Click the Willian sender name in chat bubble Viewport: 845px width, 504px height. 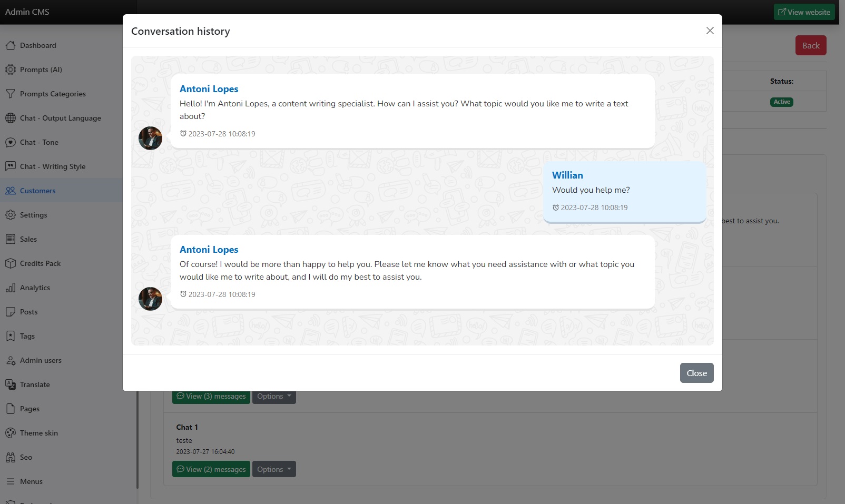click(x=567, y=175)
